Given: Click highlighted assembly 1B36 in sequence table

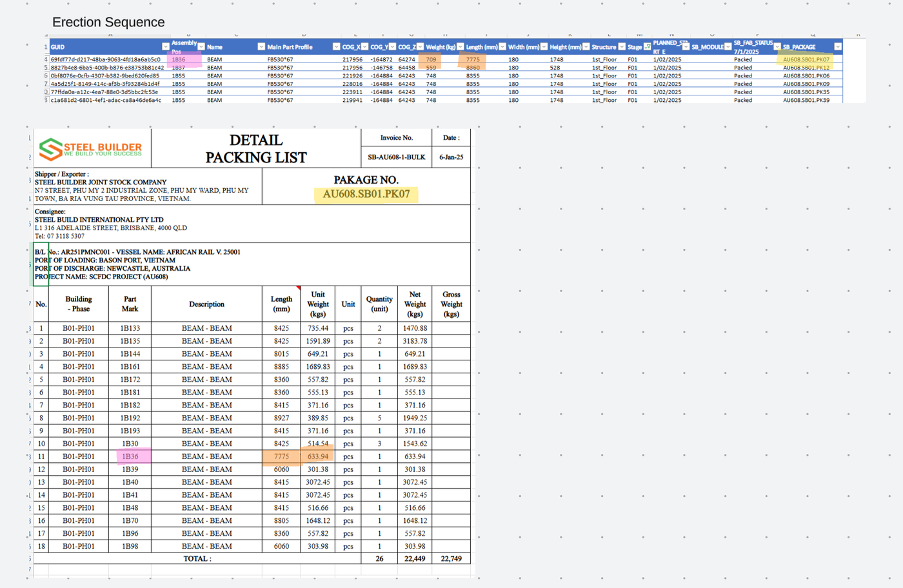Looking at the screenshot, I should pyautogui.click(x=179, y=59).
